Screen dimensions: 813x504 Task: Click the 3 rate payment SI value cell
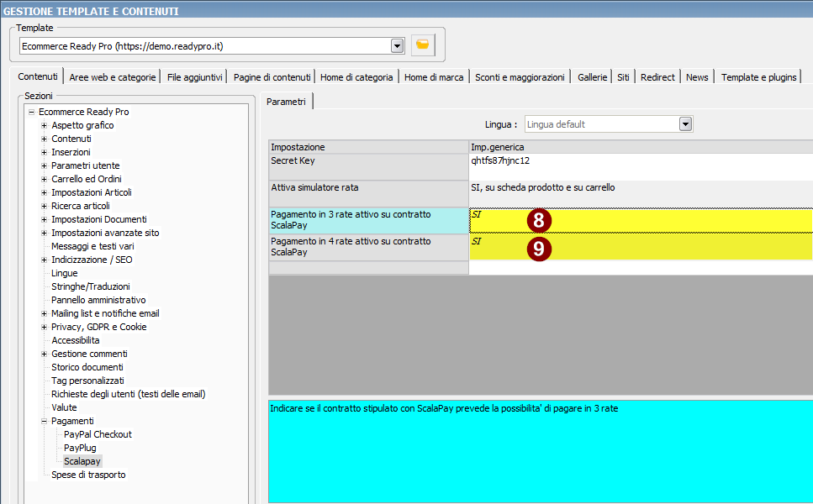[x=639, y=220]
